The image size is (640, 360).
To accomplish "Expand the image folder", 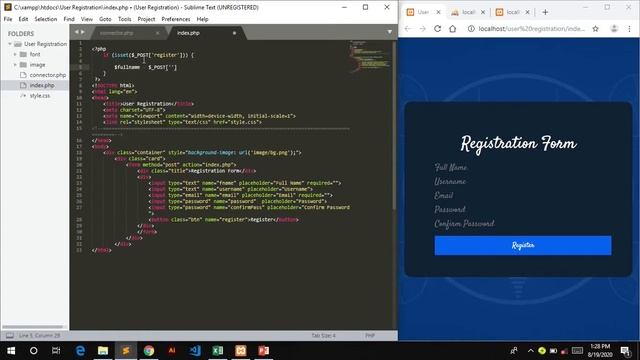I will (x=15, y=64).
